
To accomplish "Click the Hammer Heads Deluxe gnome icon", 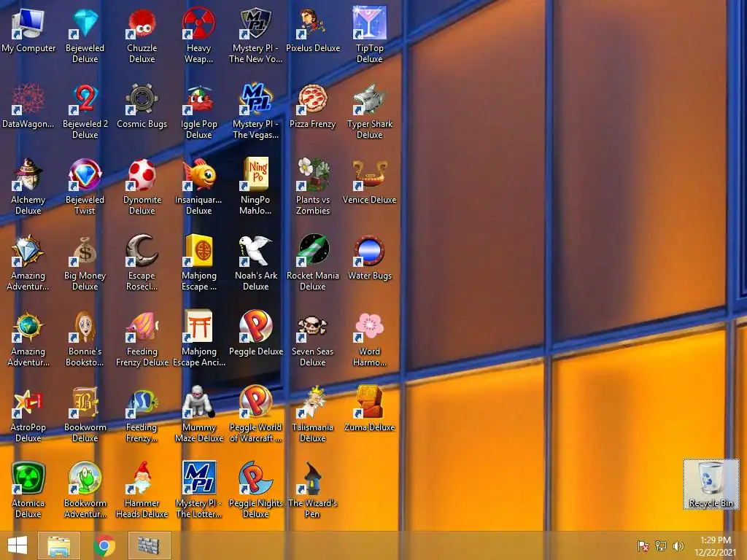I will point(142,489).
